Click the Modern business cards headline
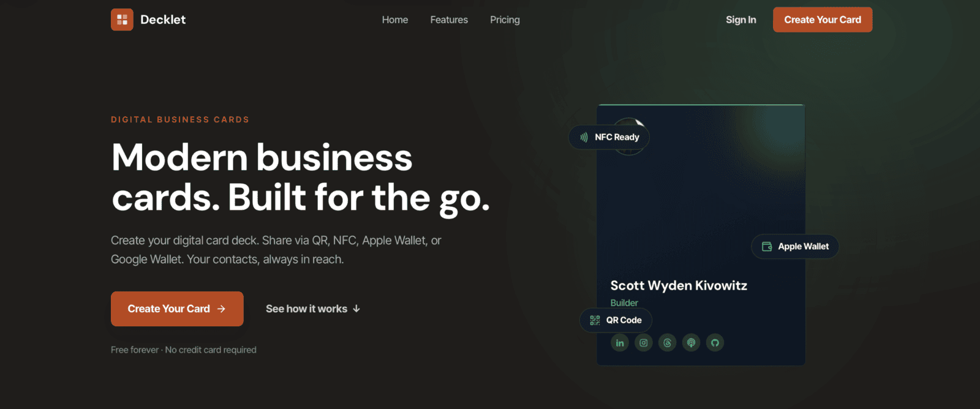 point(301,178)
